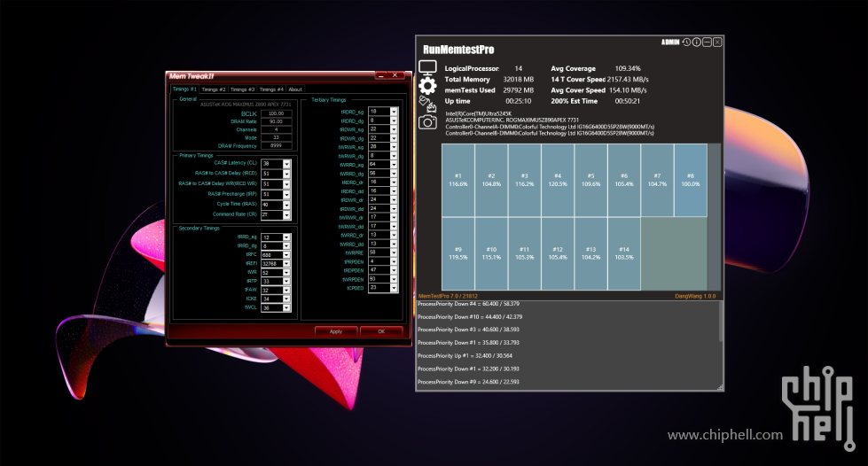Click the "ProcessPriority Down #4" log line
The image size is (868, 466).
coord(468,304)
